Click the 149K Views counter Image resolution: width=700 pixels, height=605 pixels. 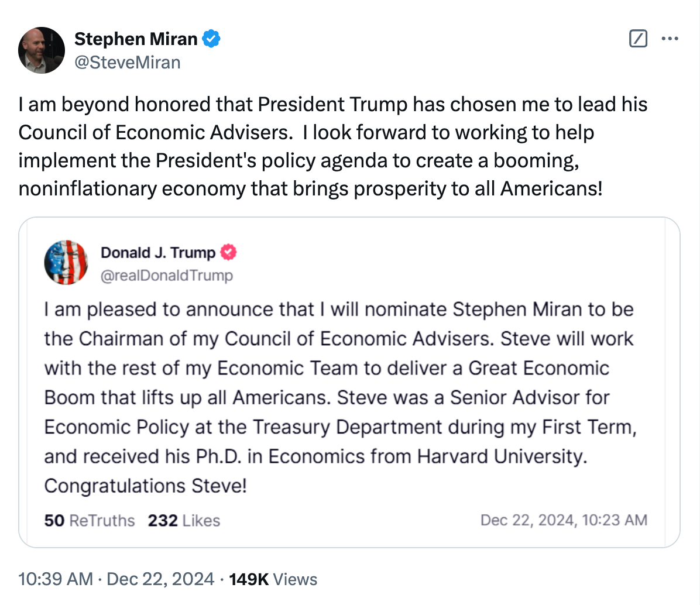tap(273, 579)
